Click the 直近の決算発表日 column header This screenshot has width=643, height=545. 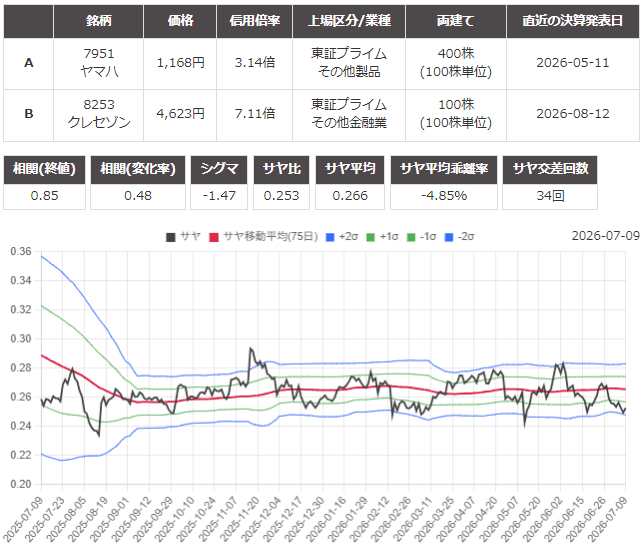point(573,21)
